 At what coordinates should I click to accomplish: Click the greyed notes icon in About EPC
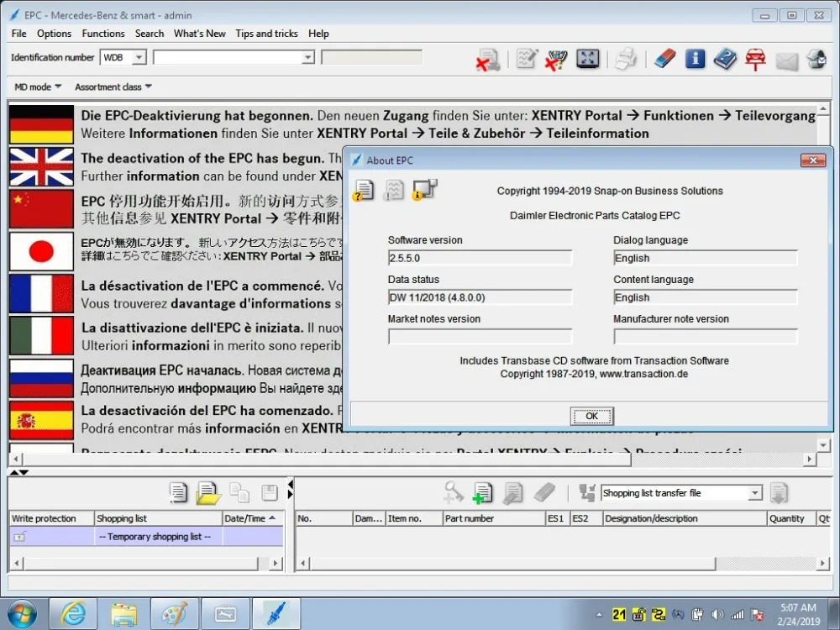[x=394, y=190]
